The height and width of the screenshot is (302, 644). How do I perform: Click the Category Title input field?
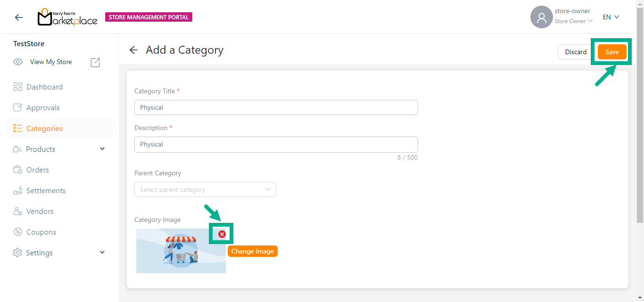276,107
